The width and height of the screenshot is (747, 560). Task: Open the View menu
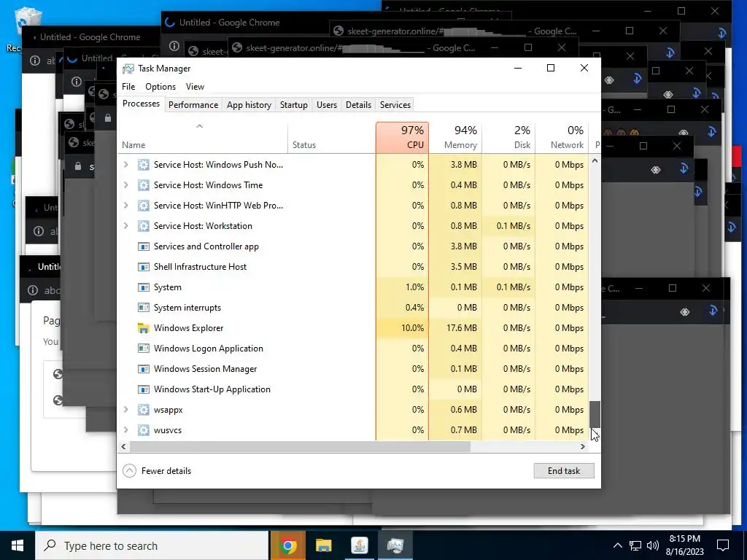pyautogui.click(x=195, y=87)
